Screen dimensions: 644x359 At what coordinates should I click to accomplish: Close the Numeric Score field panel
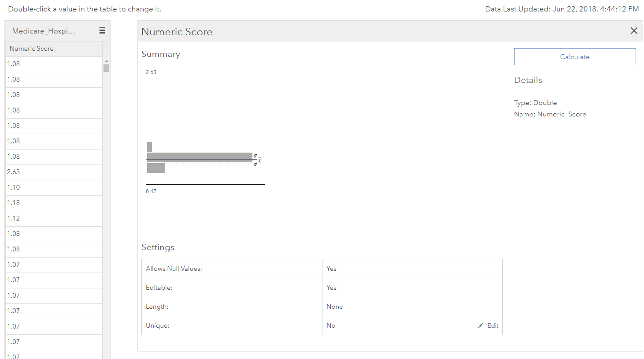click(634, 30)
